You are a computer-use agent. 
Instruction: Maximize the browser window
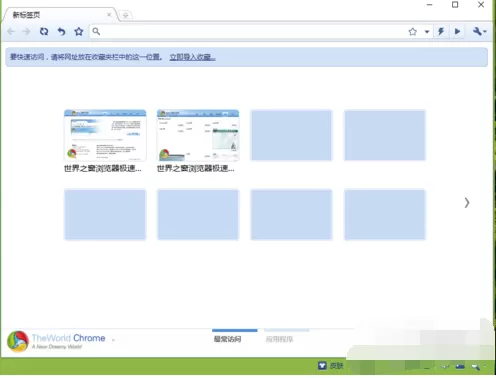pyautogui.click(x=455, y=5)
